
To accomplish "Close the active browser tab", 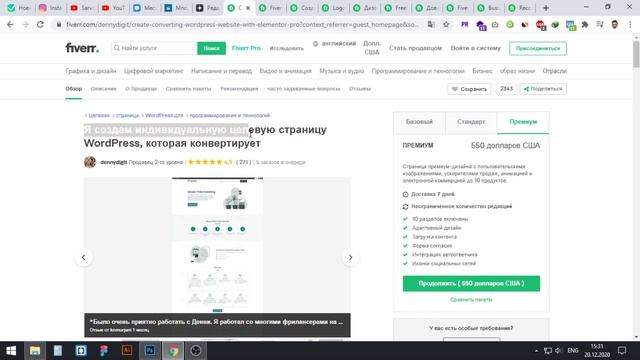I will [248, 8].
